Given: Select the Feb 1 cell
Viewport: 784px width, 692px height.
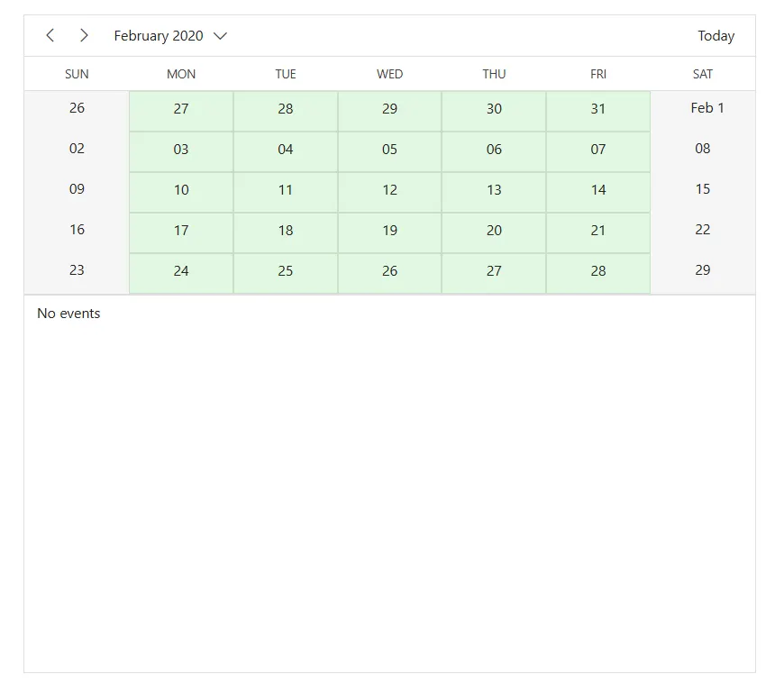Looking at the screenshot, I should (x=703, y=111).
